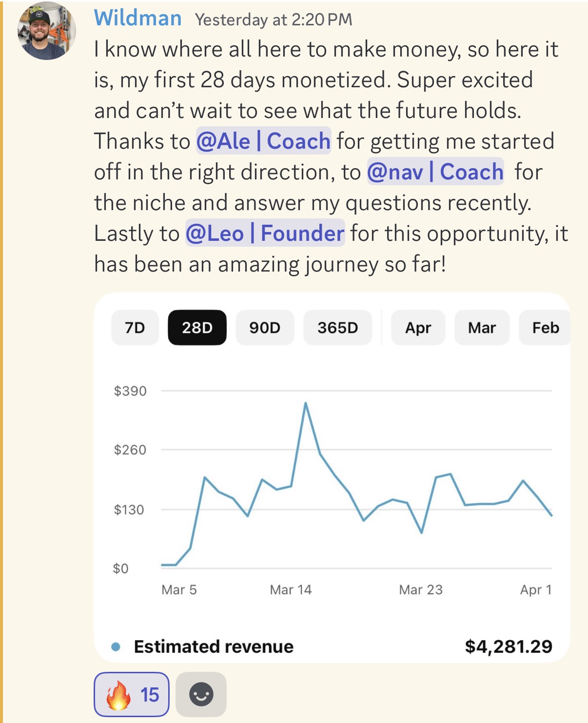Image resolution: width=588 pixels, height=723 pixels.
Task: Show February revenue tab
Action: (x=545, y=328)
